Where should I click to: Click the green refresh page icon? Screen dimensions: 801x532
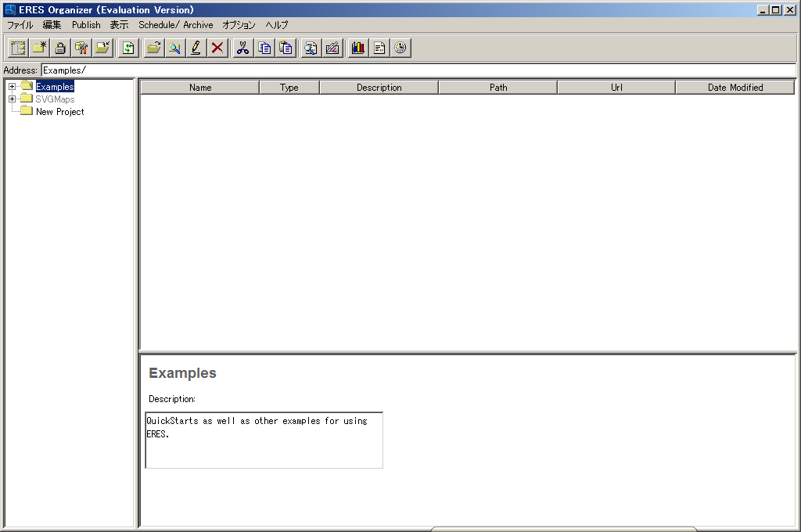[128, 48]
